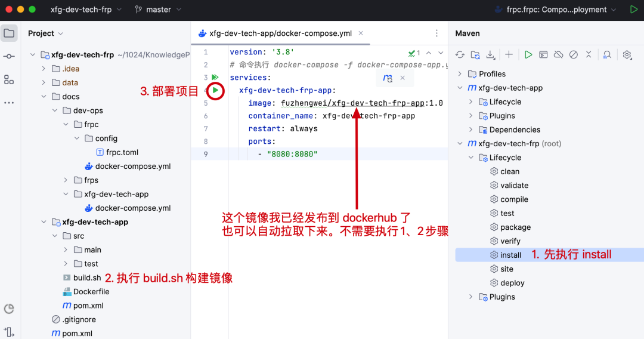Image resolution: width=644 pixels, height=339 pixels.
Task: Click the restart: always line in editor
Action: point(283,128)
